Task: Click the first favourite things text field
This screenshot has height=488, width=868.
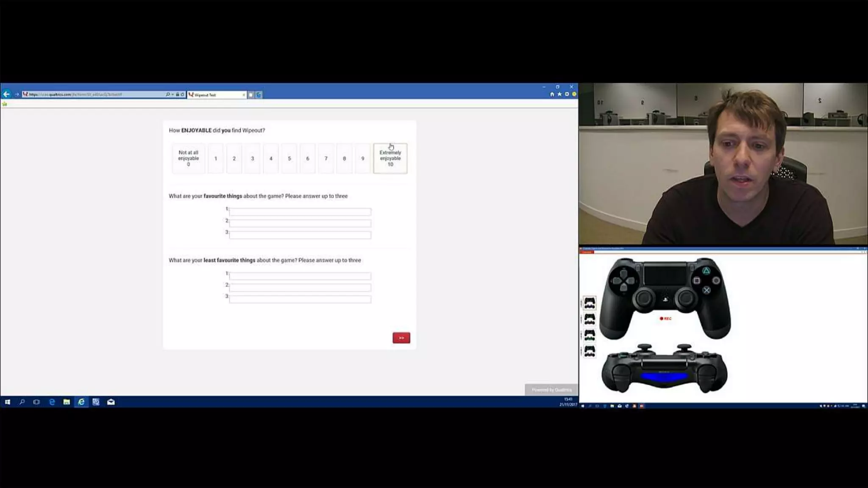Action: point(300,212)
